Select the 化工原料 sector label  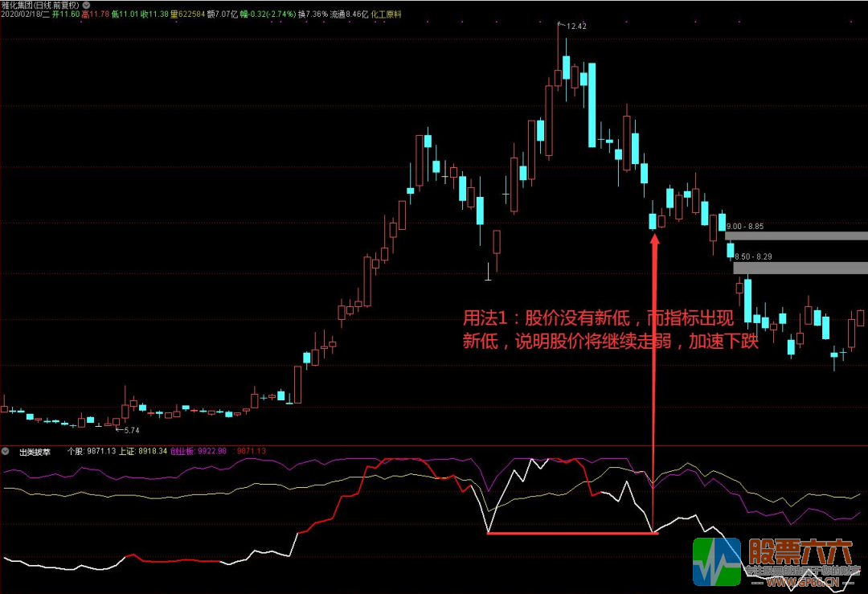click(x=387, y=14)
